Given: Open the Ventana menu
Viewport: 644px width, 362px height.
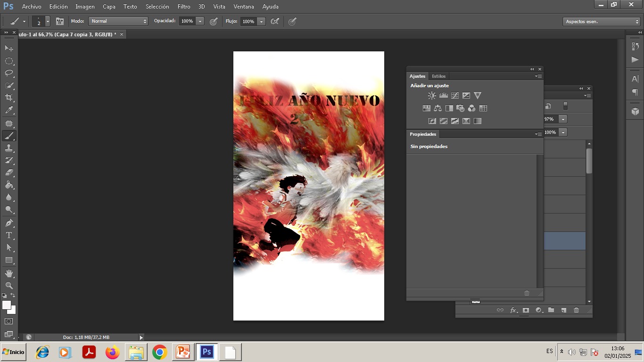Looking at the screenshot, I should 244,7.
